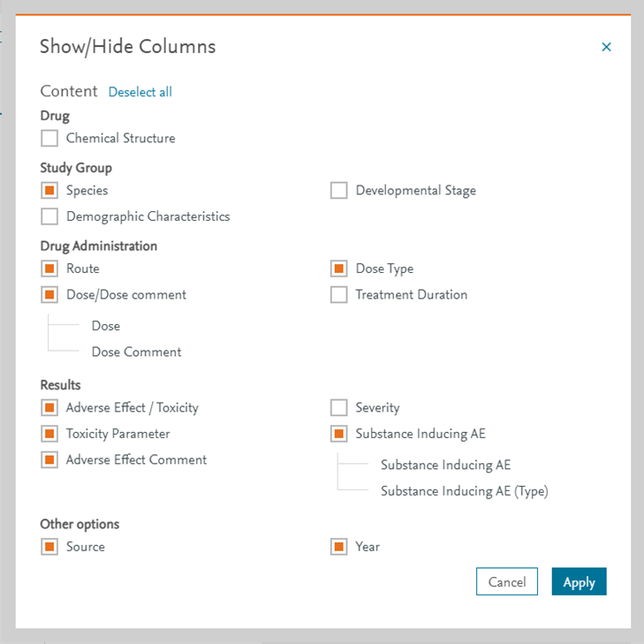Toggle the Route checkbox off
644x644 pixels.
[49, 269]
